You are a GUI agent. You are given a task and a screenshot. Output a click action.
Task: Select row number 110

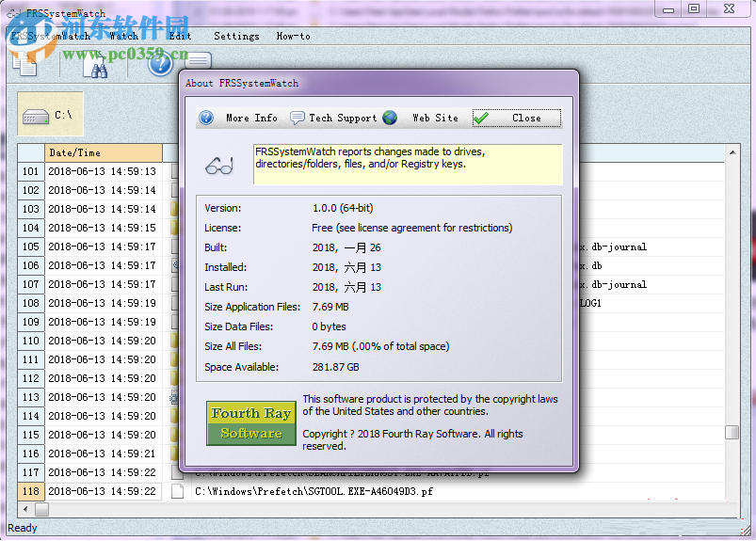31,341
